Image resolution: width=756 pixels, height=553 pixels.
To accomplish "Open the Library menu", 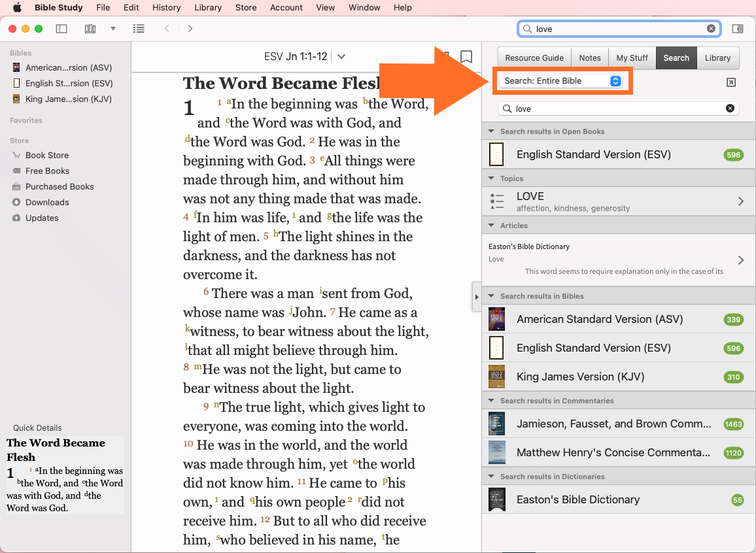I will pyautogui.click(x=208, y=8).
